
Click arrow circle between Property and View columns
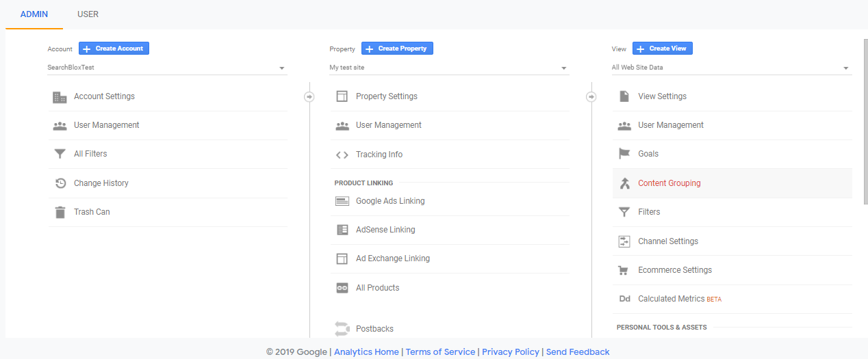[591, 96]
